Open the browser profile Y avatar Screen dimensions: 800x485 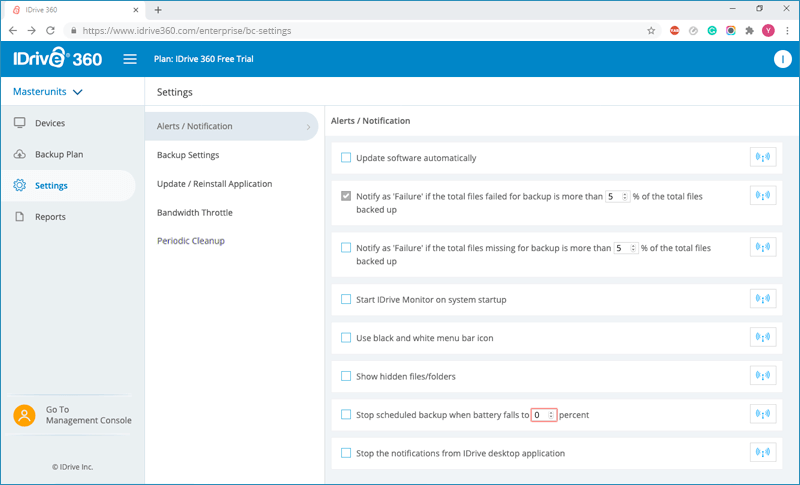tap(768, 31)
